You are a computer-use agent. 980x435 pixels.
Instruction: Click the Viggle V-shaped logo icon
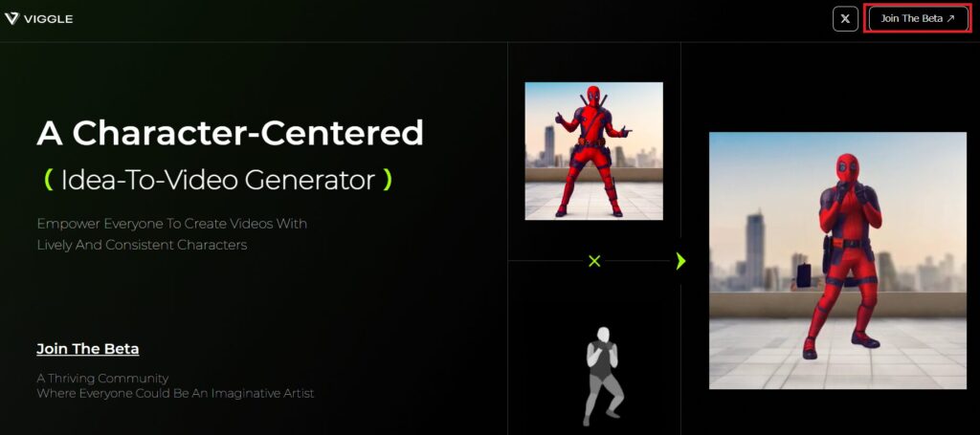[11, 19]
